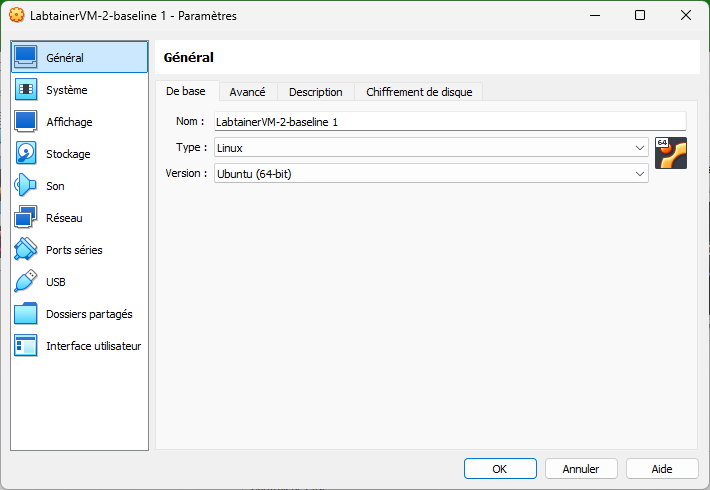Open the Général settings icon
Viewport: 710px width, 490px height.
click(26, 58)
